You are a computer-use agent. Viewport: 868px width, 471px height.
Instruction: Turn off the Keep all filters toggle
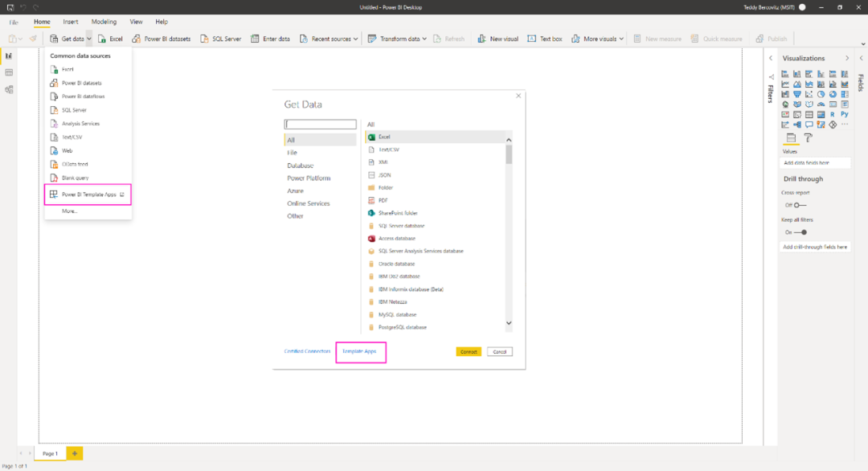(800, 232)
